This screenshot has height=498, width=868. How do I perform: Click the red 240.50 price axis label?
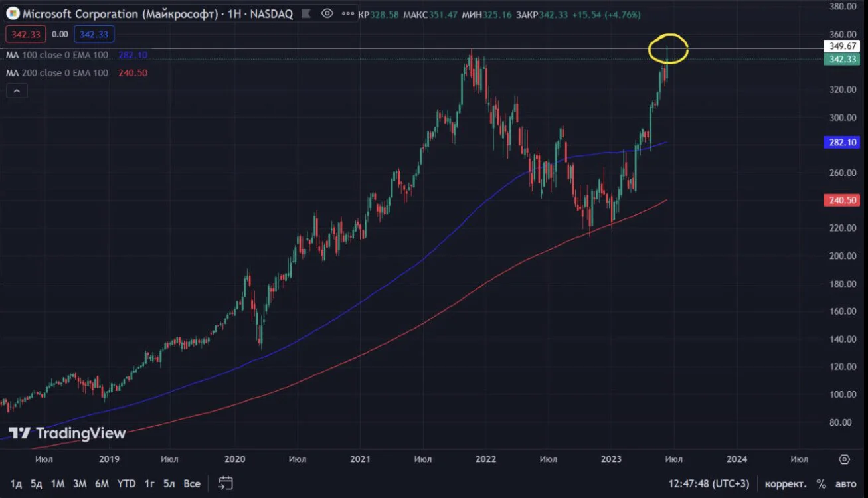[x=841, y=200]
